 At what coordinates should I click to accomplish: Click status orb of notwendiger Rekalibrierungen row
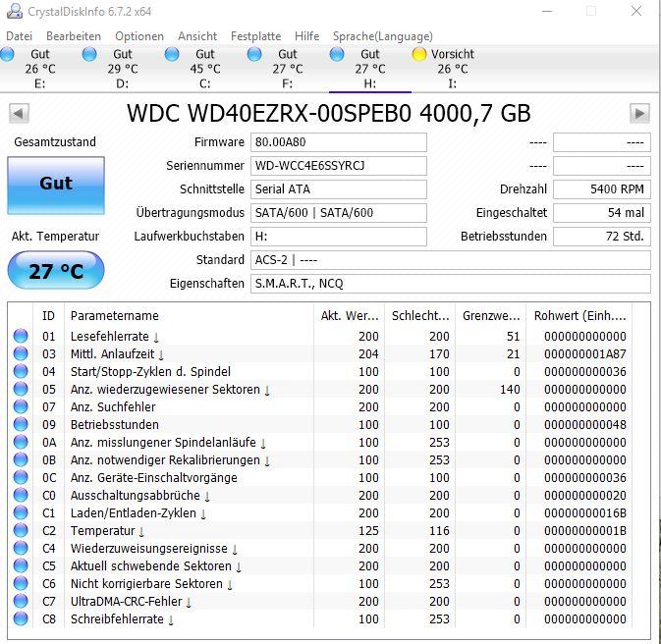(x=21, y=459)
